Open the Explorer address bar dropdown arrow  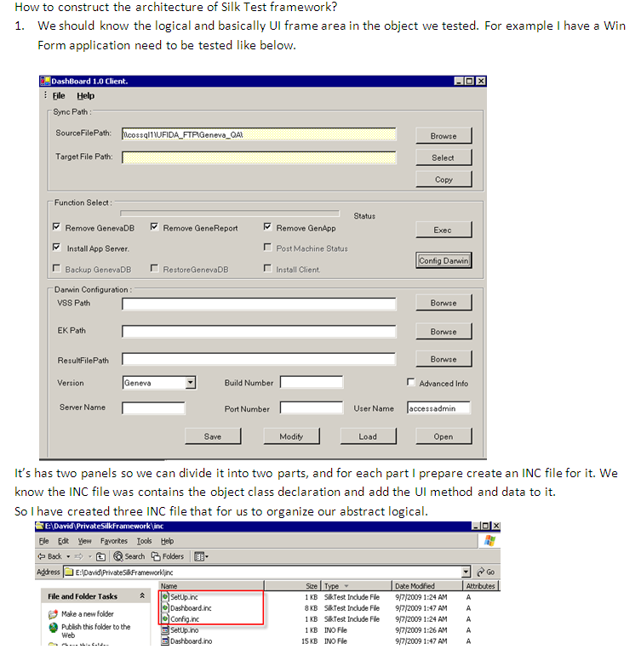click(x=466, y=572)
